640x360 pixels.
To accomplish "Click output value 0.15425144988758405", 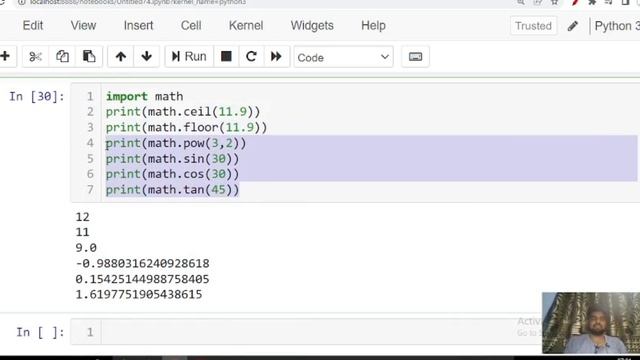I will (x=142, y=279).
